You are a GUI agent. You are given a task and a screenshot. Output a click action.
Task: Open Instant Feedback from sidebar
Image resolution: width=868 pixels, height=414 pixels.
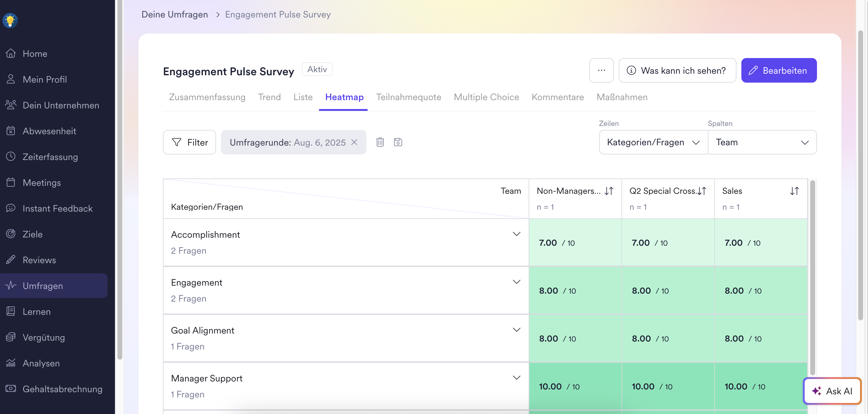57,208
